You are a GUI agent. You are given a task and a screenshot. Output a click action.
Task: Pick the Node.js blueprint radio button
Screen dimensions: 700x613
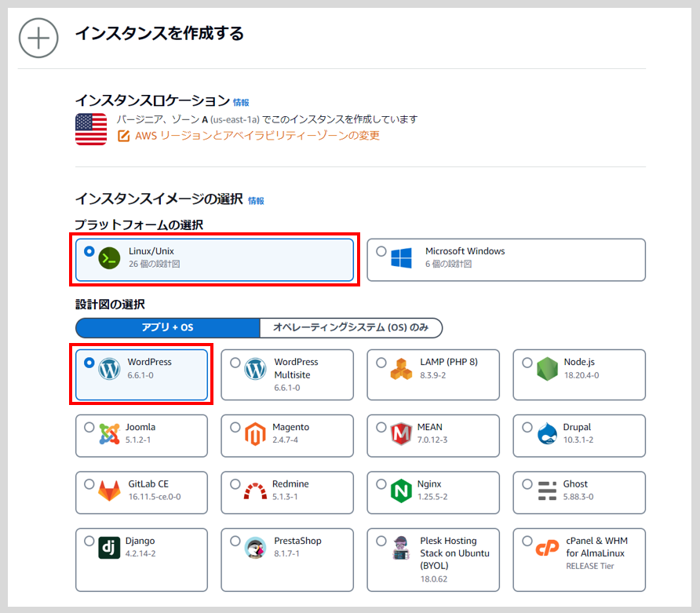527,363
